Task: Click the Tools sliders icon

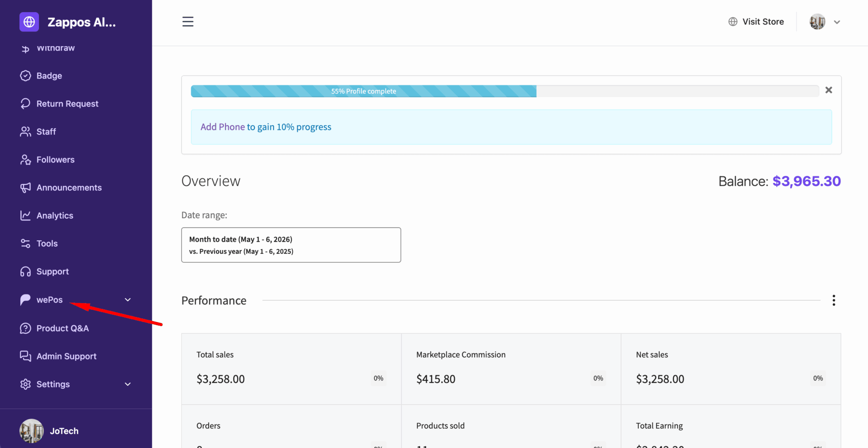Action: 25,244
